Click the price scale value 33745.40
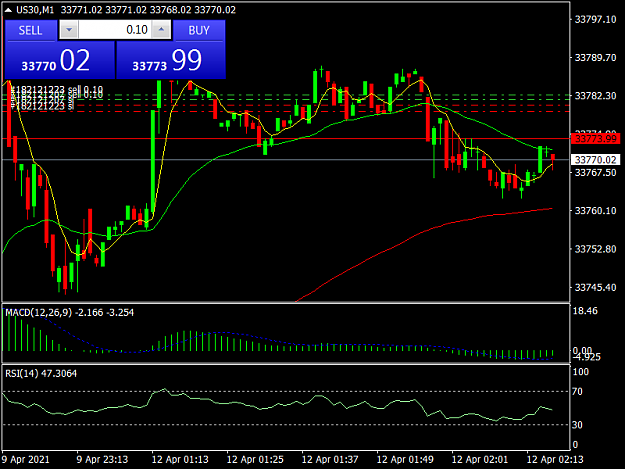 [x=595, y=287]
